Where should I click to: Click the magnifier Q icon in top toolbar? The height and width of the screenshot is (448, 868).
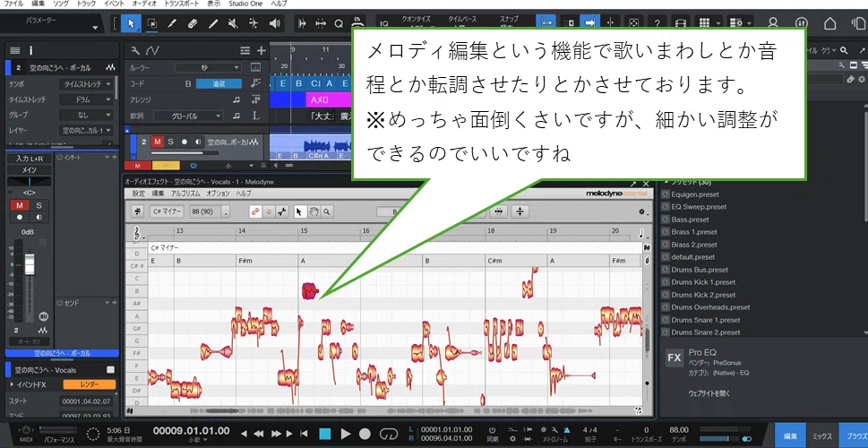click(339, 23)
